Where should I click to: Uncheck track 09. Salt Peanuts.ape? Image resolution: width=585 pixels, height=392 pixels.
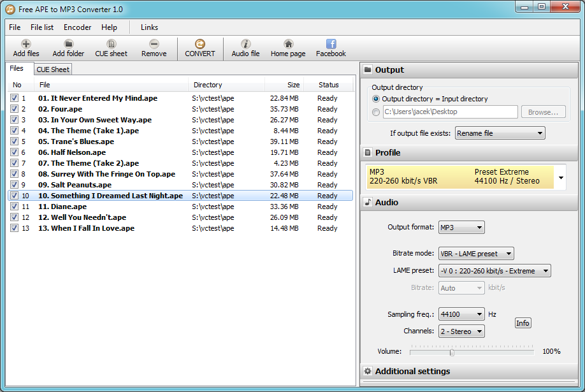click(14, 185)
